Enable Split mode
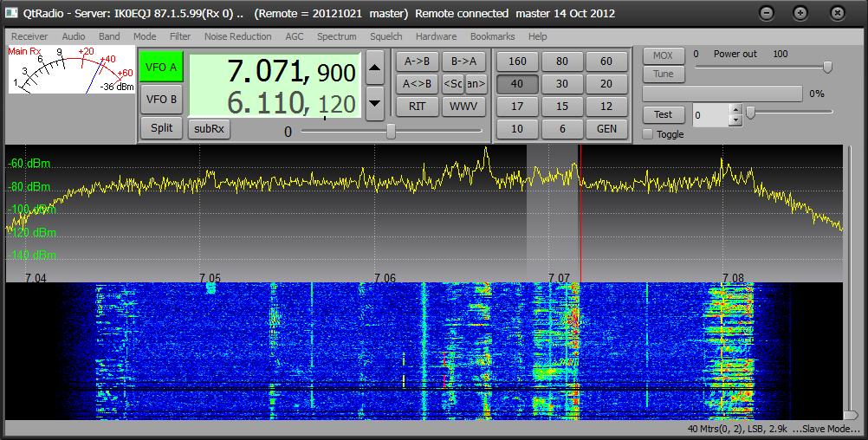868x440 pixels. pos(161,128)
